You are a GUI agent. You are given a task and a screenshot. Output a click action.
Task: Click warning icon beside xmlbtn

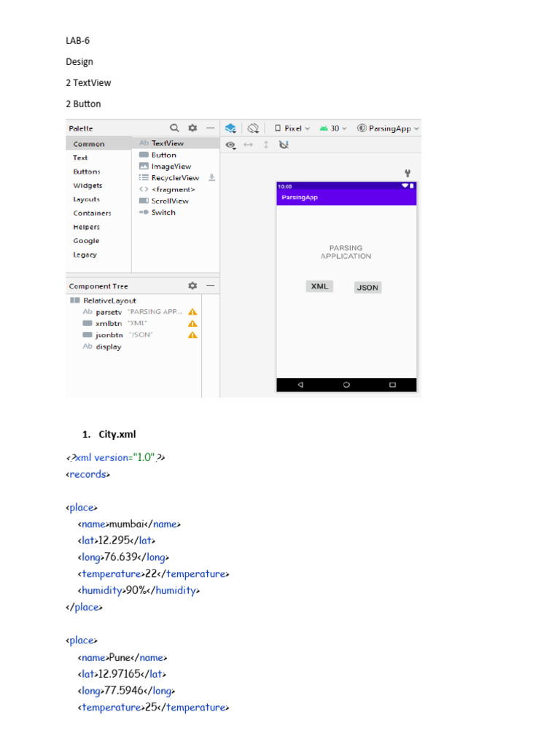(192, 323)
